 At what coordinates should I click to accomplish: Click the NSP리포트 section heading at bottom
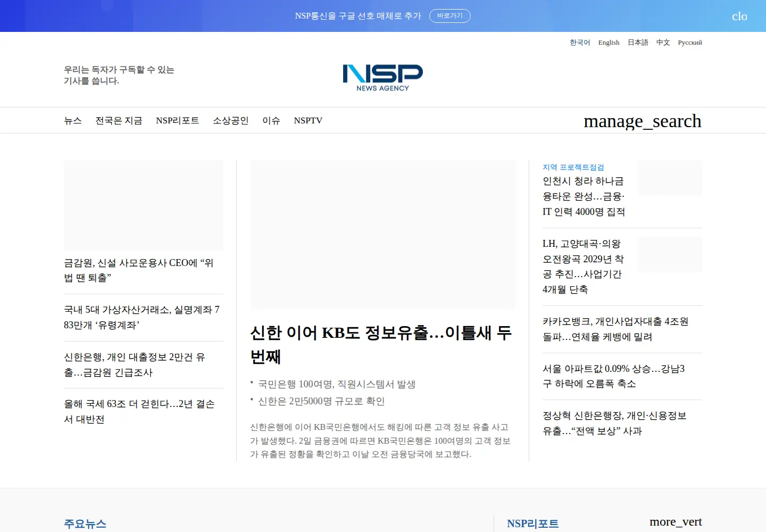[x=533, y=523]
